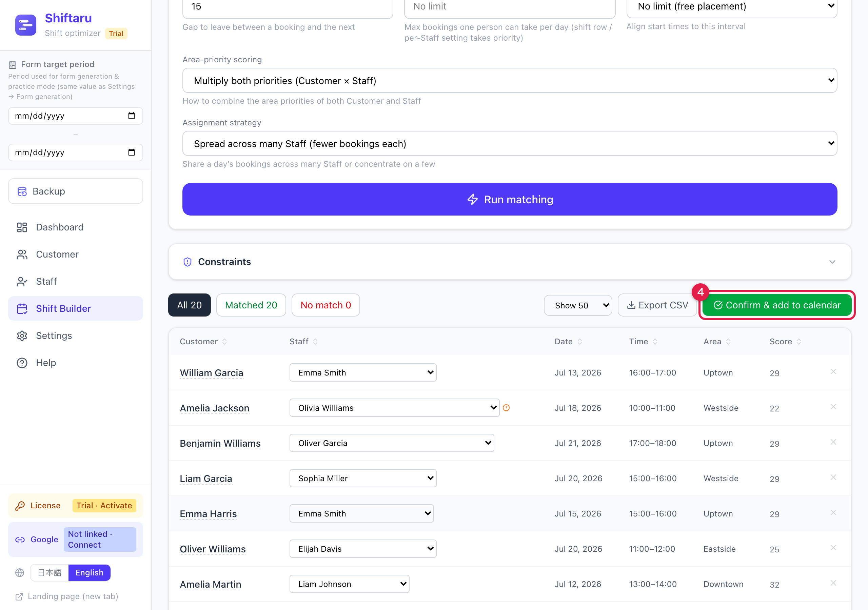Sort table by Score column
The image size is (868, 610).
(x=785, y=341)
